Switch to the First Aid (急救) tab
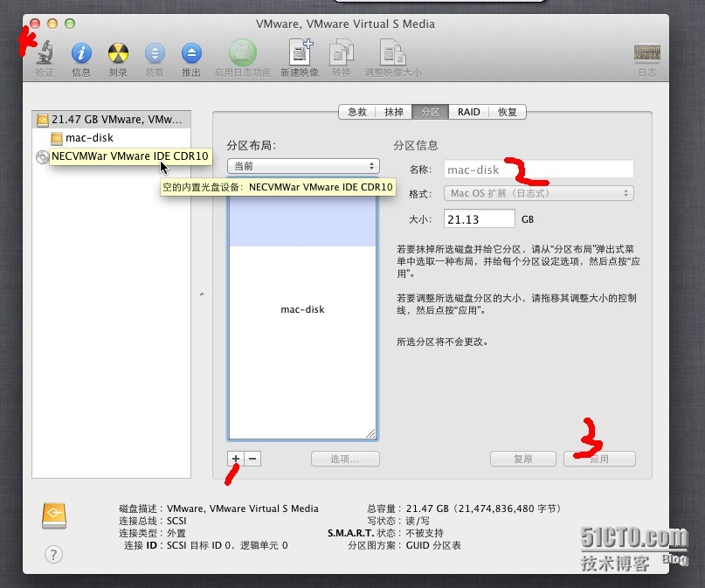The width and height of the screenshot is (705, 588). 357,112
